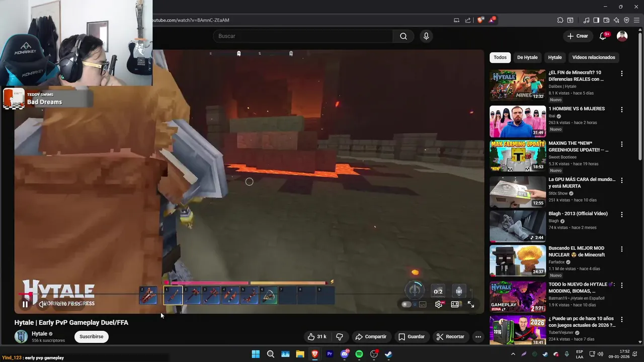
Task: Open the Brave Wallet icon
Action: click(x=606, y=20)
